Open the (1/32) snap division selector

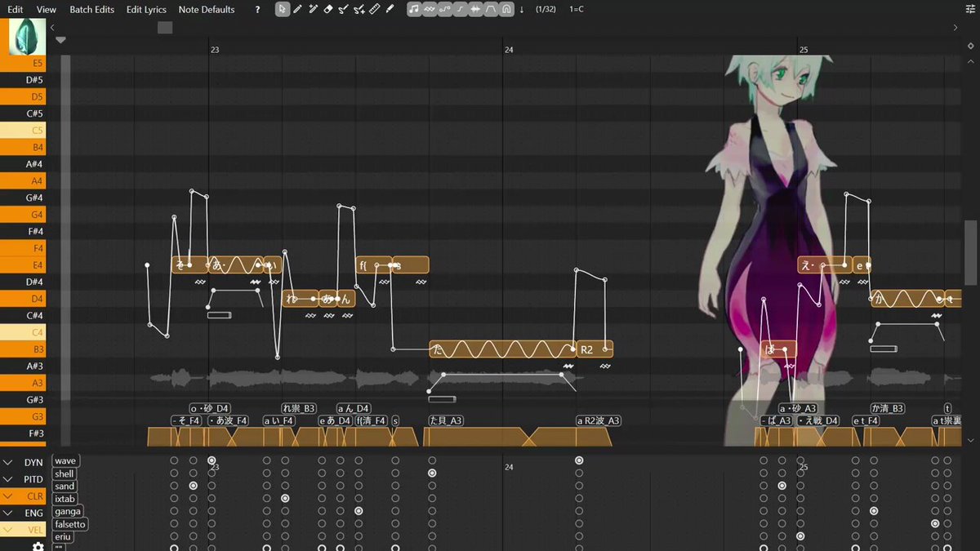[546, 10]
